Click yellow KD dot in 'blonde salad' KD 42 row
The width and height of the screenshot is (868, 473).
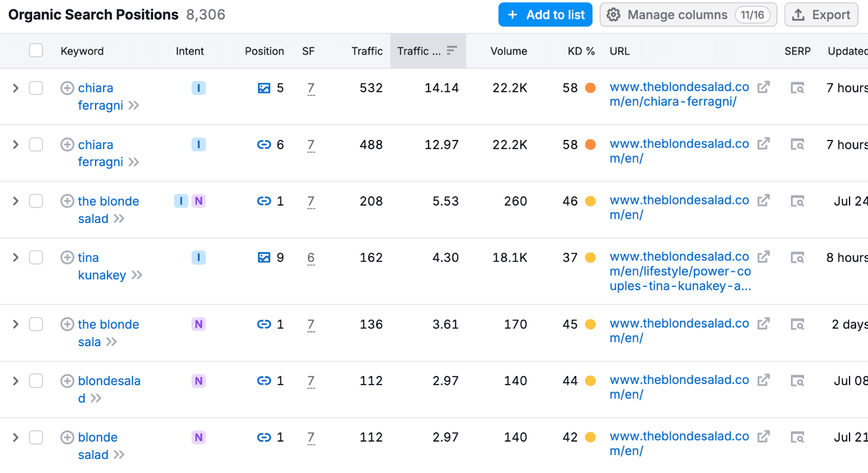591,437
